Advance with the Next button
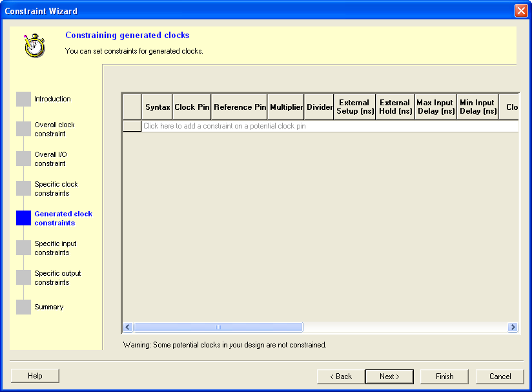Viewport: 532px width, 392px height. [x=389, y=377]
